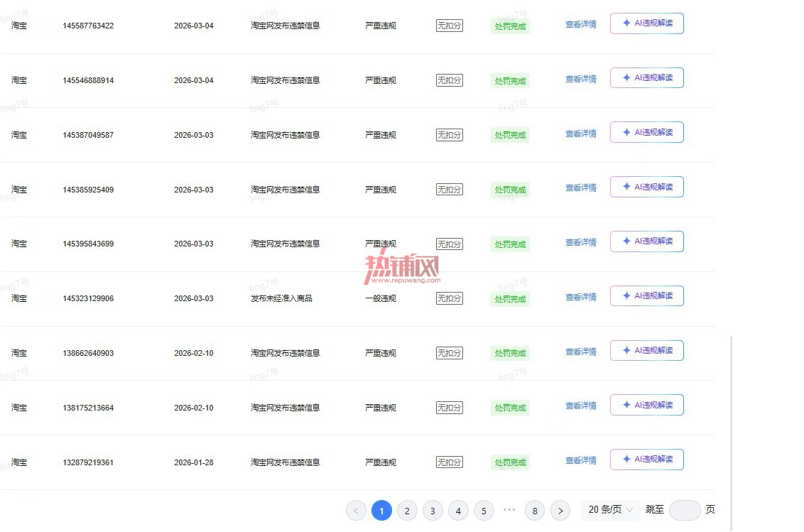
Task: Open 查看详情 for record 138662640903
Action: click(580, 352)
